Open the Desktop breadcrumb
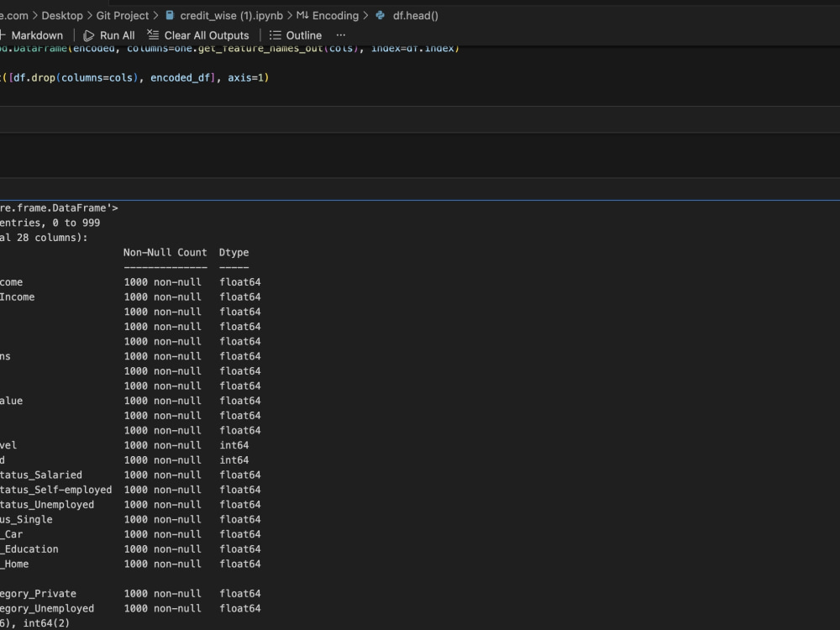Image resolution: width=840 pixels, height=630 pixels. pos(62,15)
